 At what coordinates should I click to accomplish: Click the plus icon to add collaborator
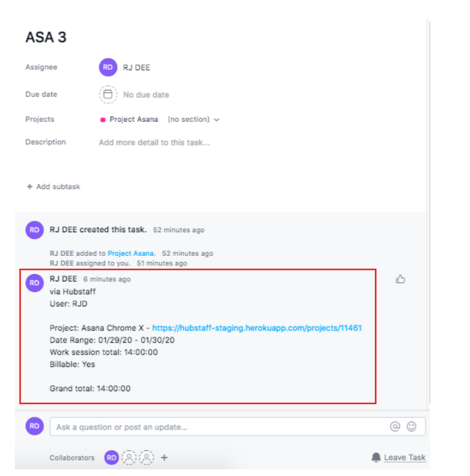(x=164, y=458)
